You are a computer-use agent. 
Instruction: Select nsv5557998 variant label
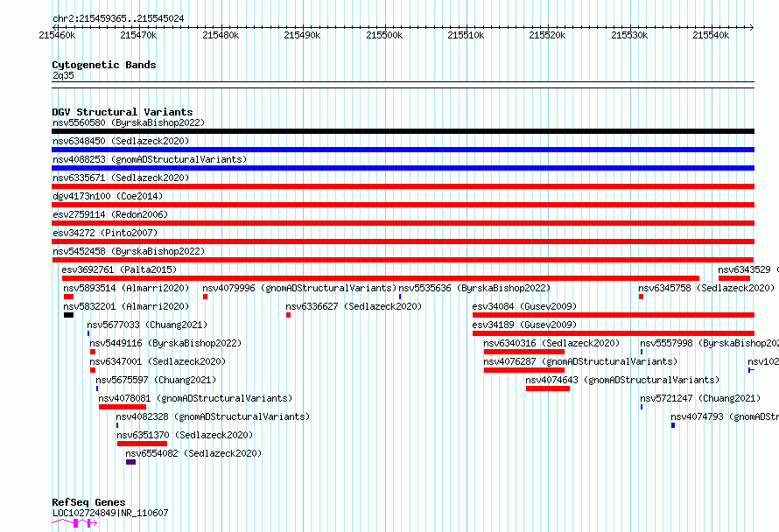710,343
